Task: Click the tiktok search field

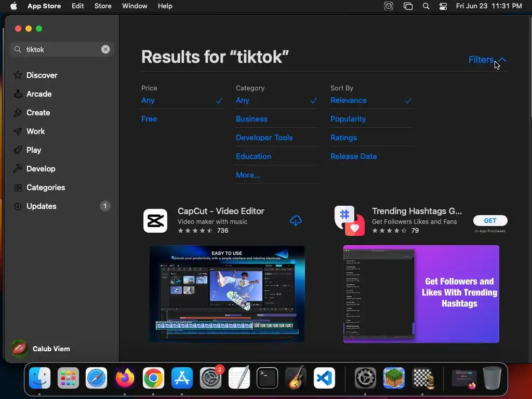Action: pyautogui.click(x=61, y=49)
